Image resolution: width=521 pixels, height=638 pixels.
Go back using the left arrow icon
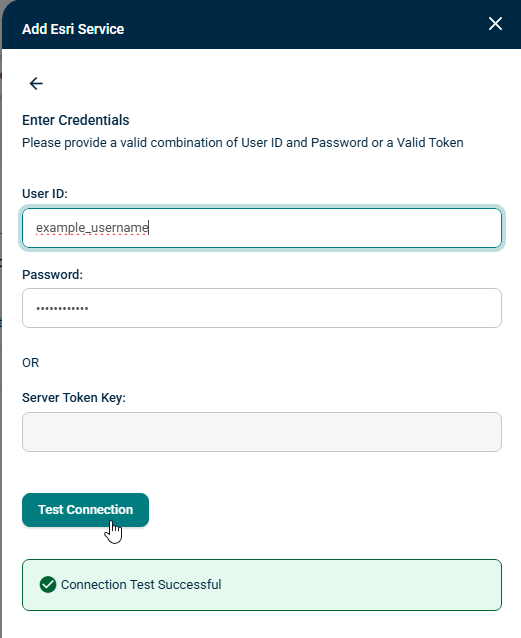click(x=36, y=83)
